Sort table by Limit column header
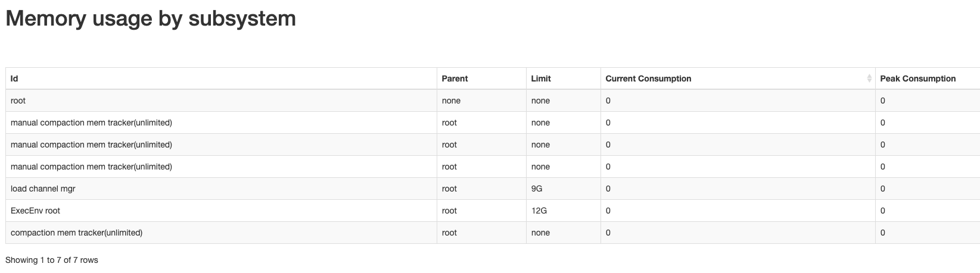Screen dimensions: 980x273 (x=563, y=79)
